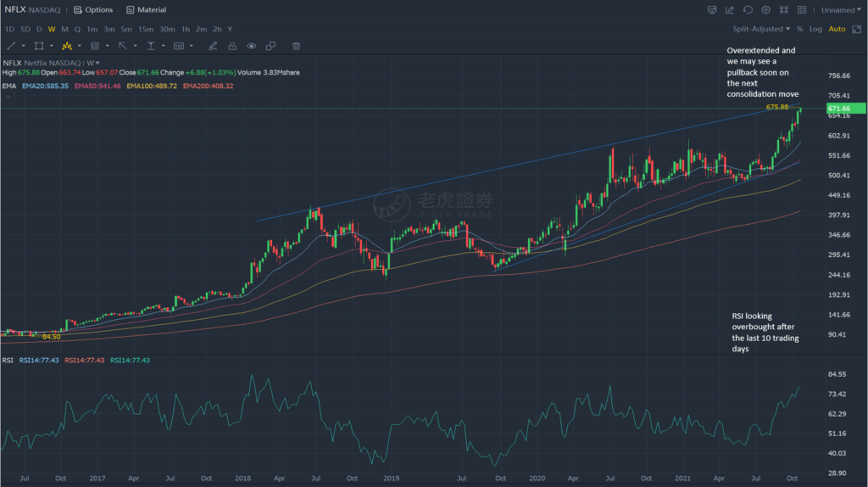This screenshot has height=487, width=868.
Task: Refresh the chart with circular arrow icon
Action: [748, 10]
